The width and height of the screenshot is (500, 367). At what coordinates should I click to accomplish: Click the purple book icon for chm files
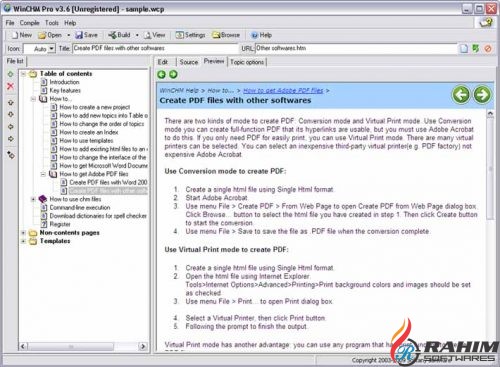click(x=43, y=199)
